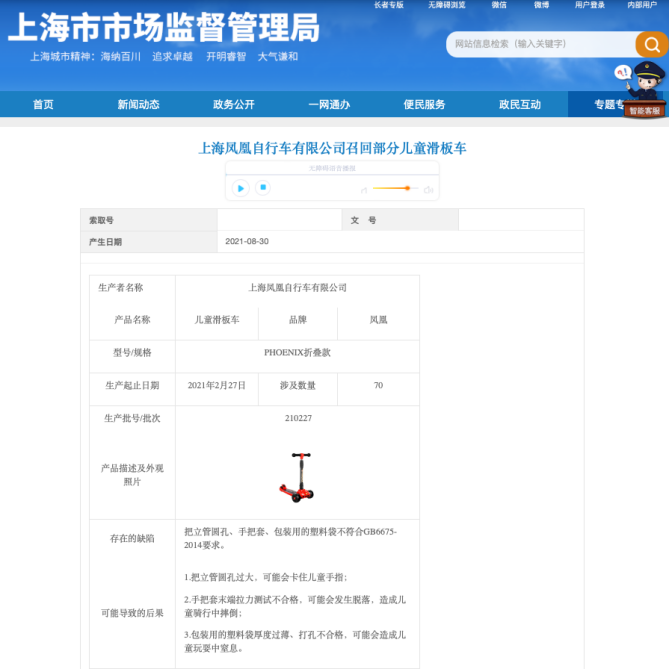Click the batch number 210227
The width and height of the screenshot is (669, 669).
coord(298,418)
